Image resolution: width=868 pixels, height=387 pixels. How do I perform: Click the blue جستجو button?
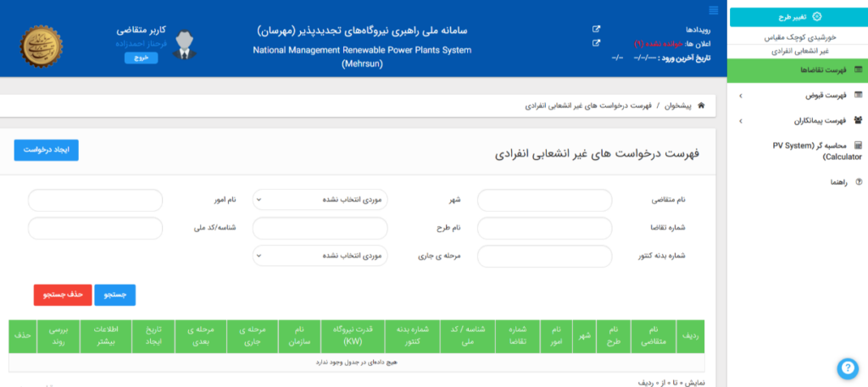(115, 296)
